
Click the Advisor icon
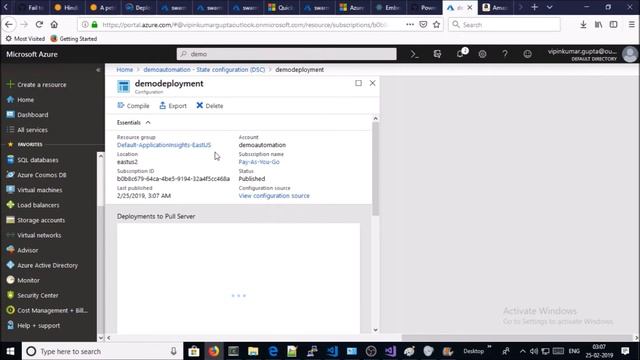tap(11, 250)
